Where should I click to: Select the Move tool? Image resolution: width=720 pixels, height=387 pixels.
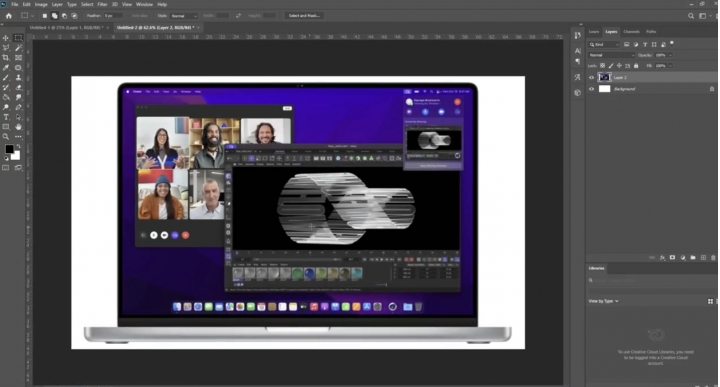6,38
